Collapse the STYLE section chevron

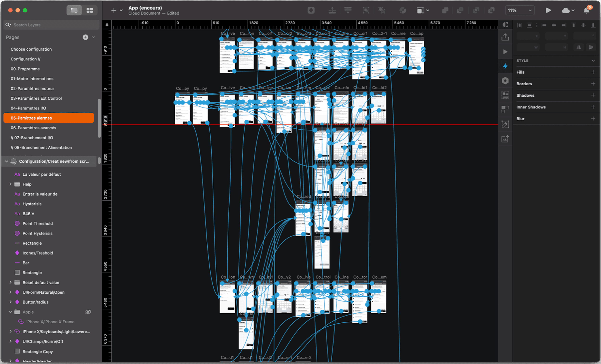tap(593, 60)
